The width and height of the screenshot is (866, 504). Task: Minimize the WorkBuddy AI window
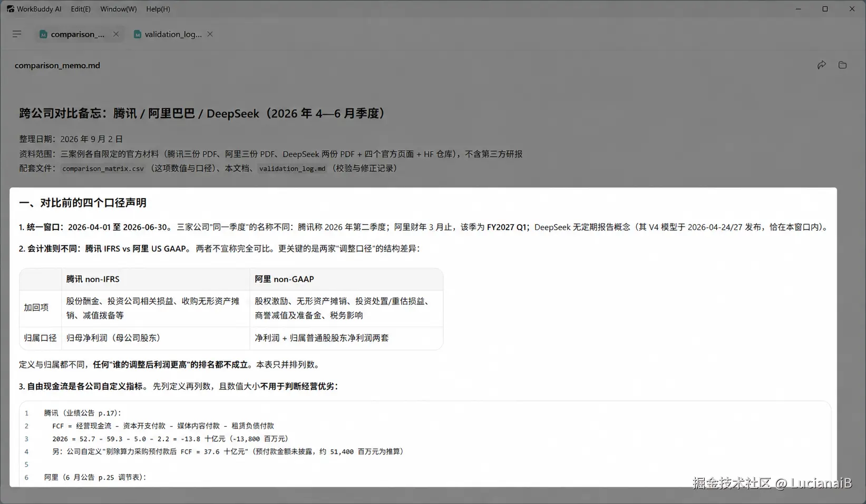click(799, 9)
